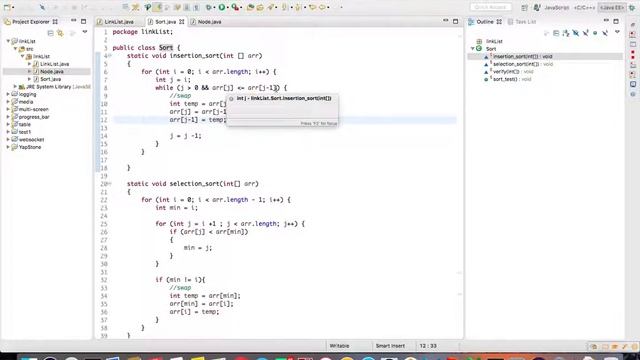
Task: Toggle Link with Editor in Project Explorer
Action: [60, 33]
